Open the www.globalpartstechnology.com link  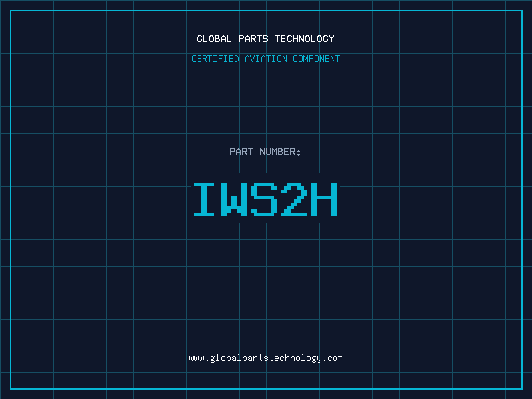265,358
